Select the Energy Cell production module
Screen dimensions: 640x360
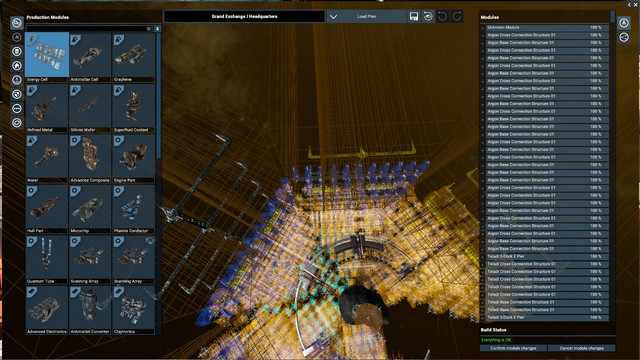[47, 58]
